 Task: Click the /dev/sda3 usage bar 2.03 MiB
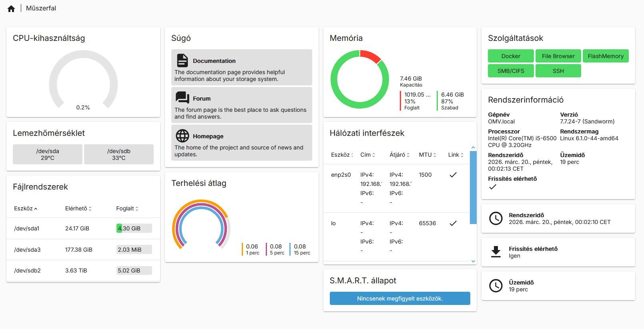(x=134, y=250)
